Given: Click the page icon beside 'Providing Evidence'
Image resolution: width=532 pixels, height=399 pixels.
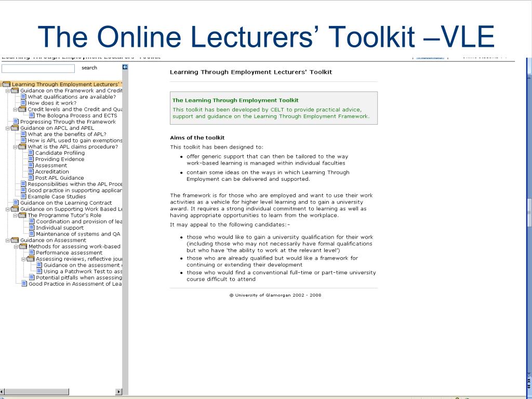Looking at the screenshot, I should click(31, 159).
